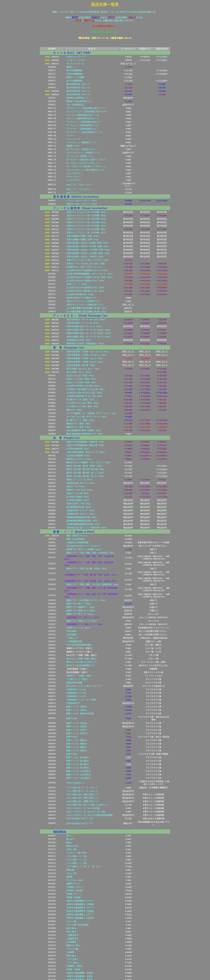
Task: Click the 製品番号 column header
Action: (x=52, y=49)
